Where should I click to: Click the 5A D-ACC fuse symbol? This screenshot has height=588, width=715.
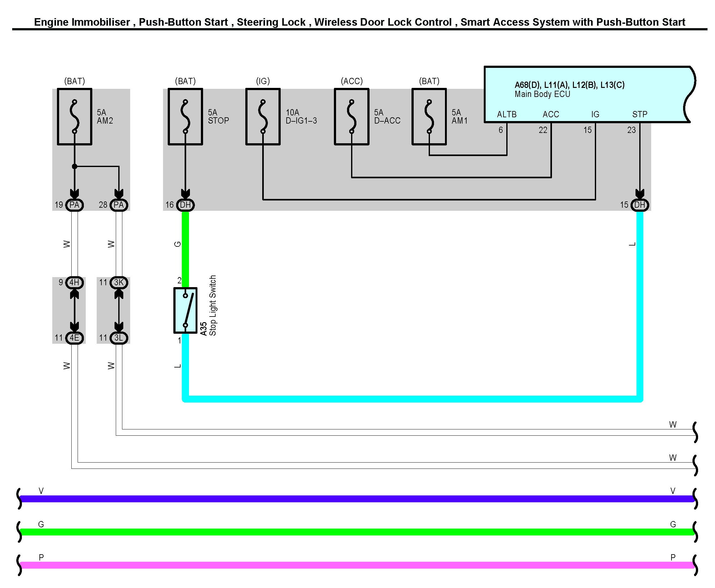pos(351,117)
